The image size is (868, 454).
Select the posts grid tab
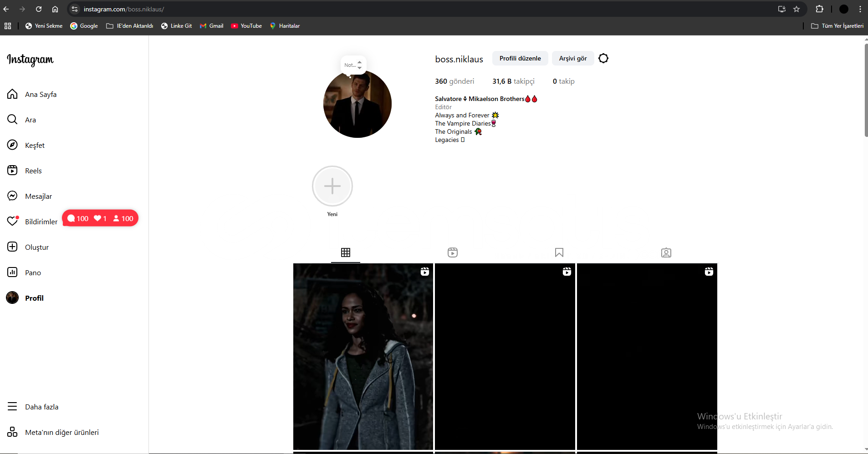(346, 252)
